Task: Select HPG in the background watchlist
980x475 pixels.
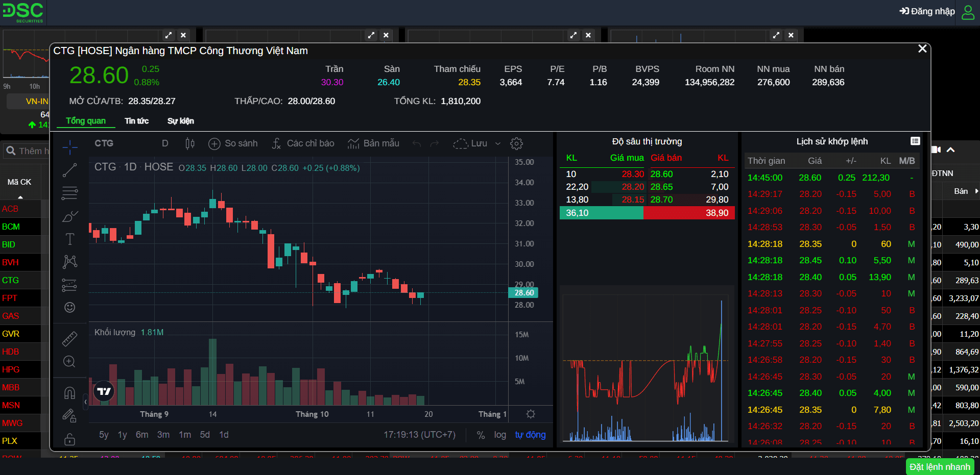Action: (11, 369)
